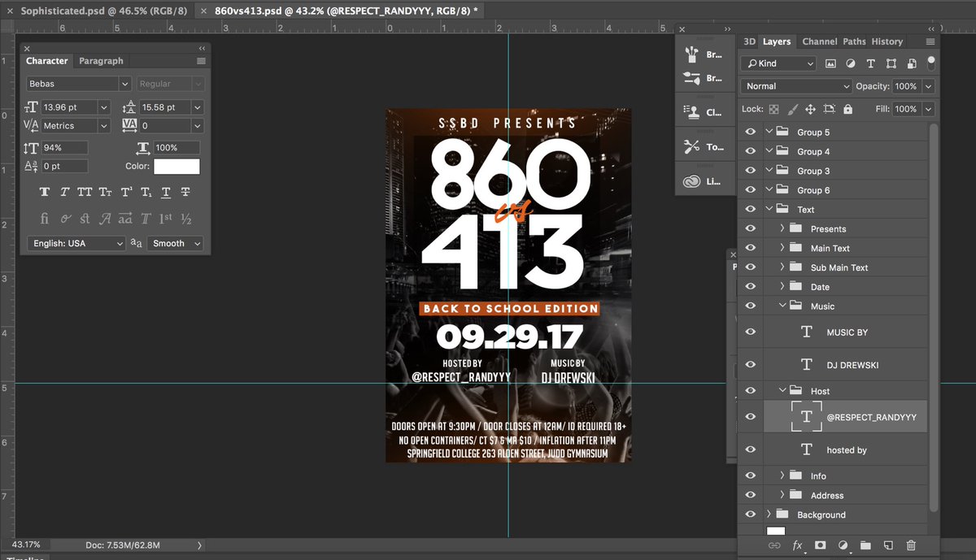Filter layers by pixel layers icon
The height and width of the screenshot is (560, 976).
tap(830, 63)
